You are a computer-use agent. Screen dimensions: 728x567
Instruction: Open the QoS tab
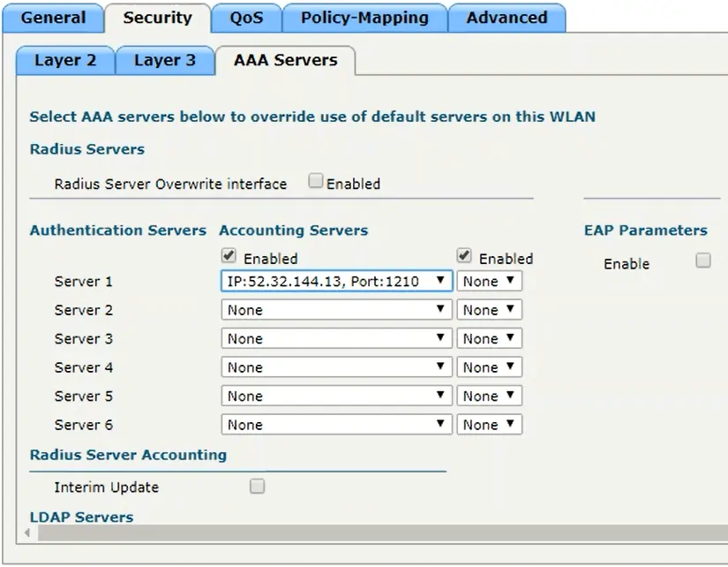click(246, 19)
